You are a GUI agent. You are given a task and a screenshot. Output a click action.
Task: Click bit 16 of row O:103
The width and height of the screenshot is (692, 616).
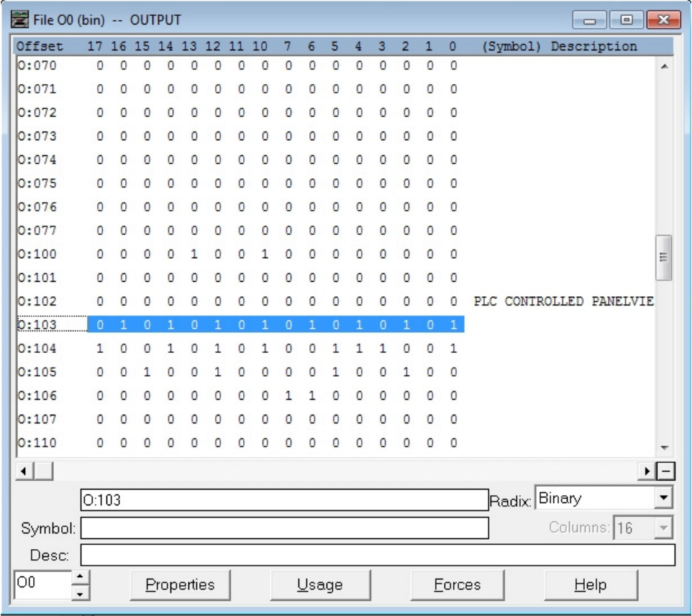tap(124, 325)
